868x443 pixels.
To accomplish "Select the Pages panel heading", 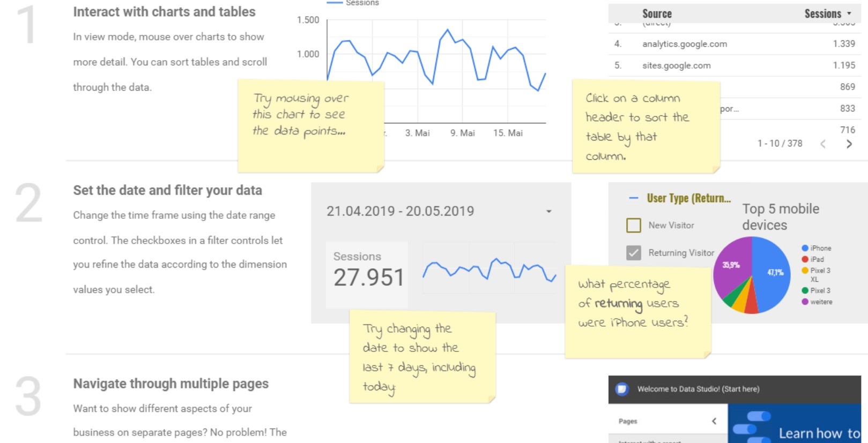I will tap(628, 421).
